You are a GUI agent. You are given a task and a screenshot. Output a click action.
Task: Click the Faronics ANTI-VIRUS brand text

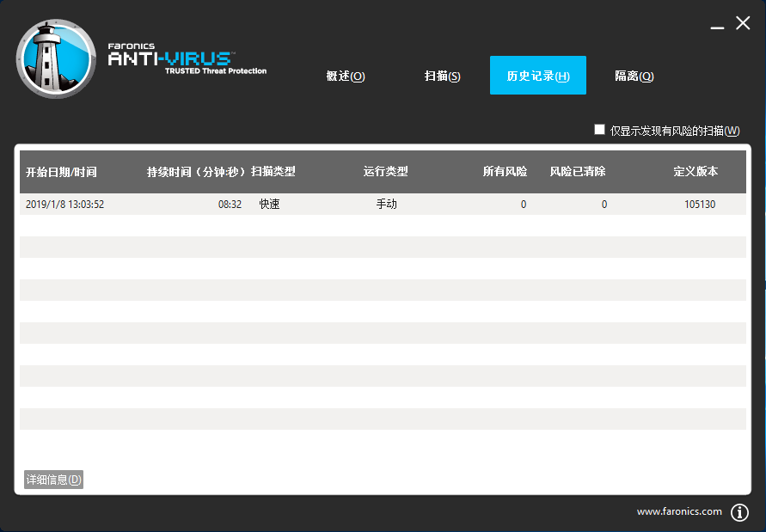[x=170, y=58]
